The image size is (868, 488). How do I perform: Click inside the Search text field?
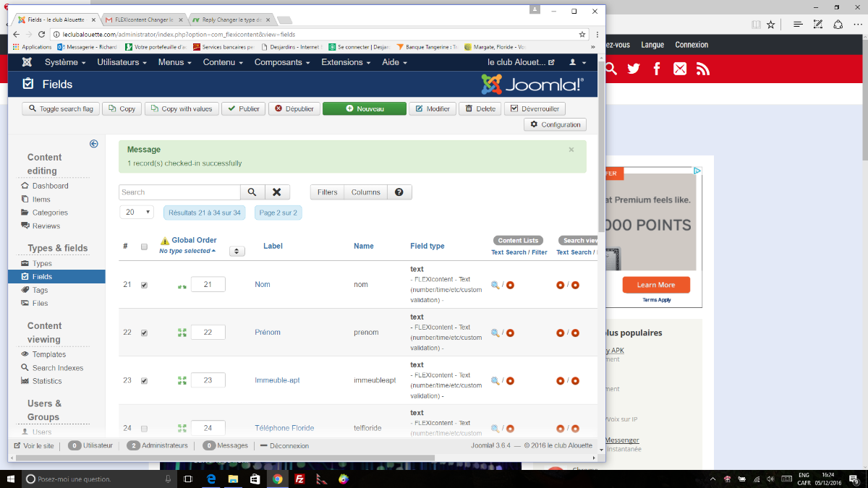point(179,192)
